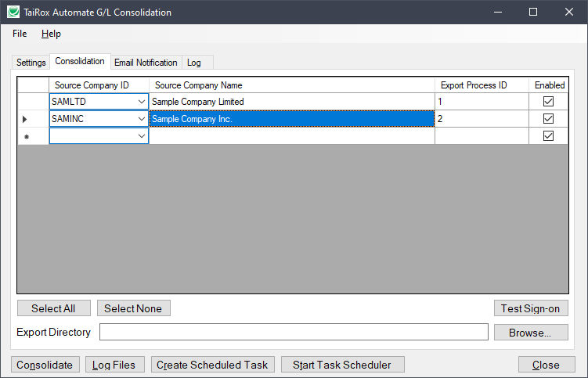
Task: Click Start Task Scheduler
Action: pyautogui.click(x=342, y=365)
